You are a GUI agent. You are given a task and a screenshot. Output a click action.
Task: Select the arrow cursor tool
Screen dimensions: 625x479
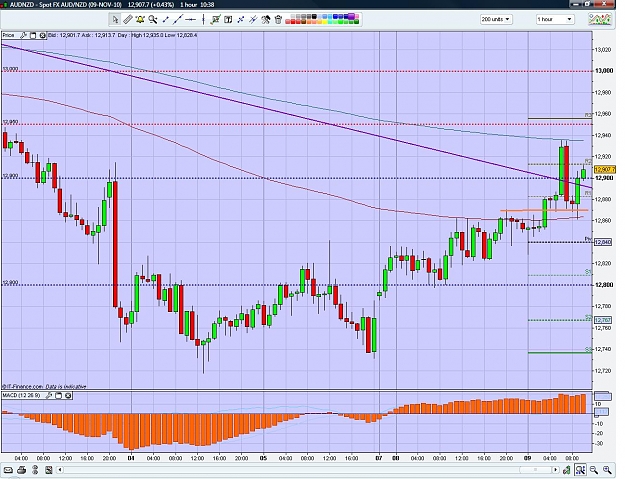pyautogui.click(x=115, y=19)
